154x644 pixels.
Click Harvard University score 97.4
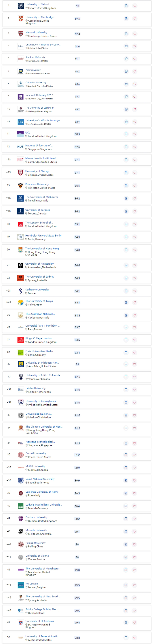tap(78, 34)
